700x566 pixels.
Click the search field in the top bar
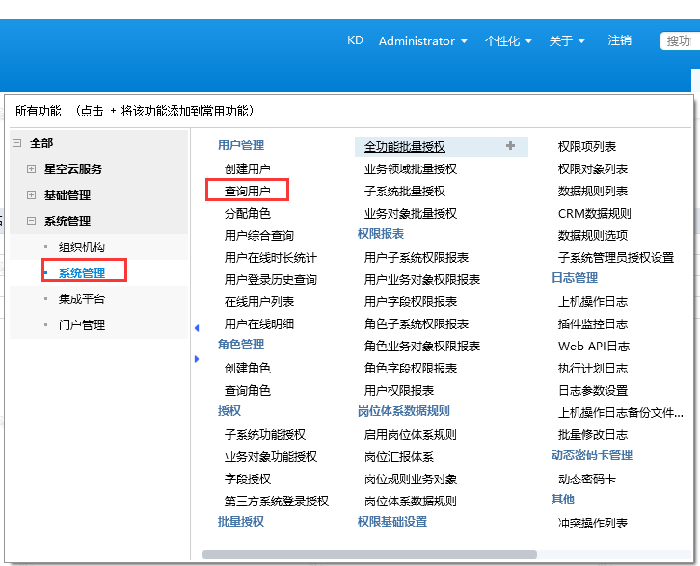click(679, 41)
